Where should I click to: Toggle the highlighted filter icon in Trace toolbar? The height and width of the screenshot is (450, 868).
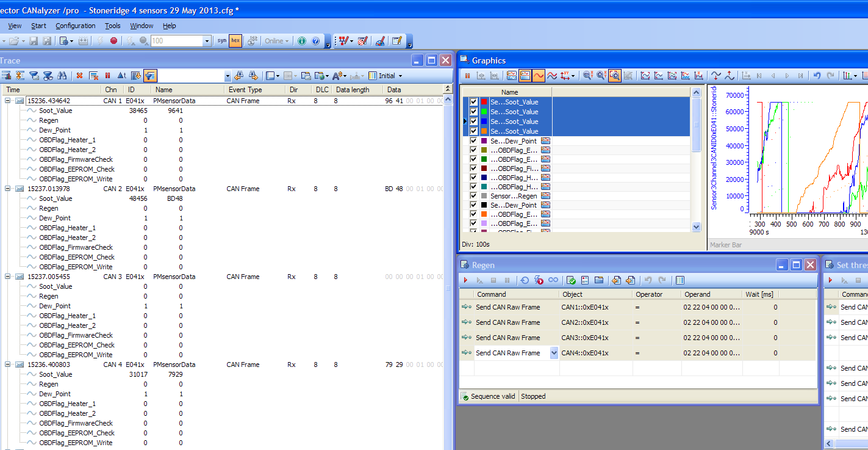(x=150, y=76)
